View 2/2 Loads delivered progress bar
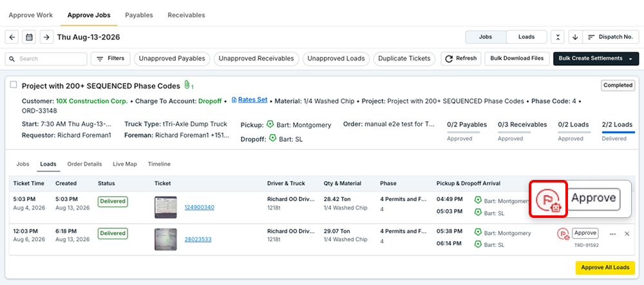644x285 pixels. click(618, 131)
